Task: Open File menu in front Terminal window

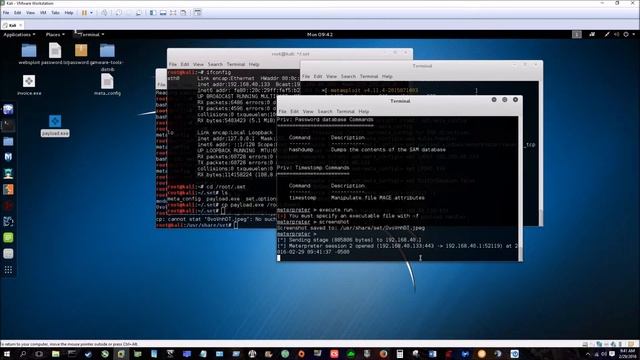Action: [282, 111]
